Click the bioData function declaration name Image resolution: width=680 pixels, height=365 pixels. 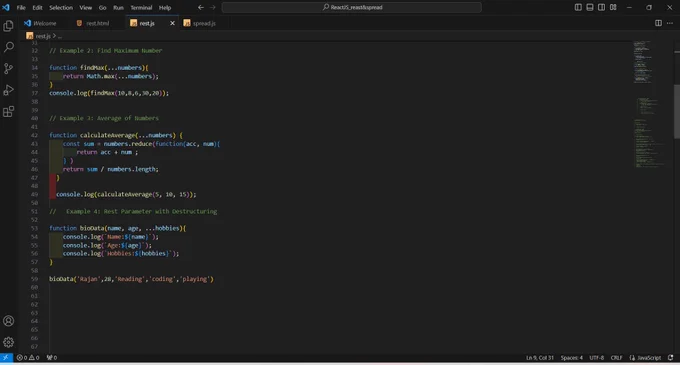pos(92,228)
